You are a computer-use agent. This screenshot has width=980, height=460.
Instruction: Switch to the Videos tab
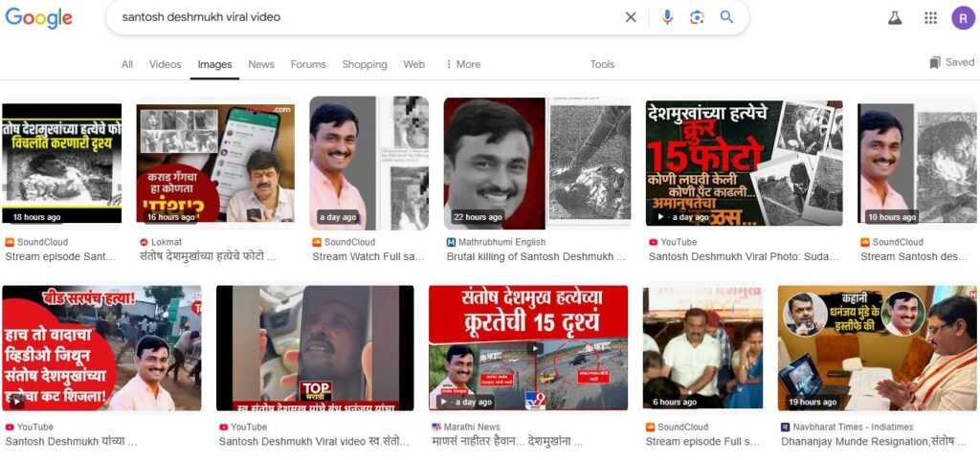(165, 64)
